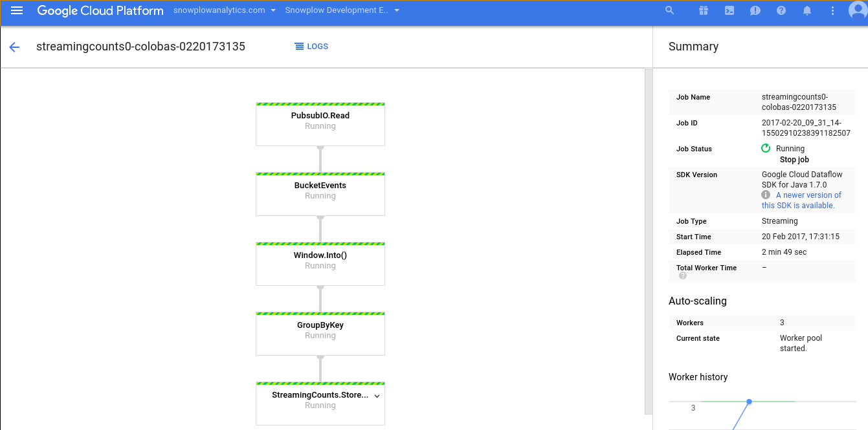Image resolution: width=868 pixels, height=430 pixels.
Task: Click the Workers value 3
Action: point(783,323)
